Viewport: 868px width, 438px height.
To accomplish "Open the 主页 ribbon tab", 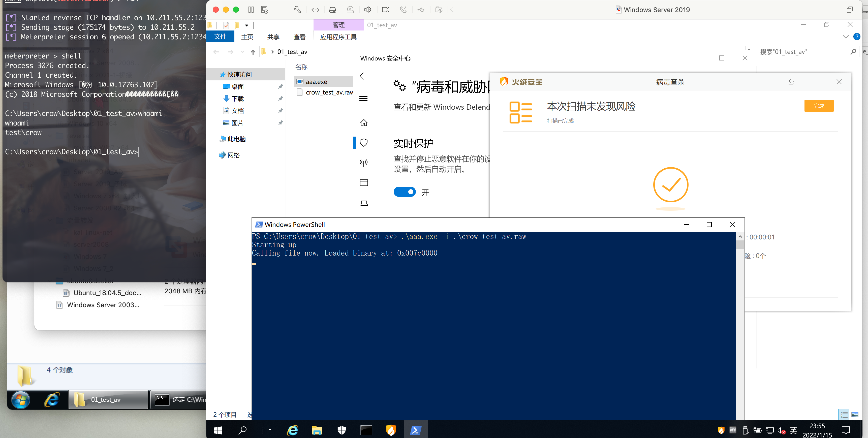I will [247, 37].
